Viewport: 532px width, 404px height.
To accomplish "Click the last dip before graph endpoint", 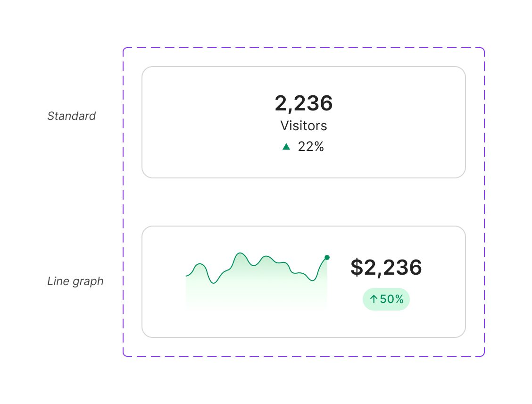I will pyautogui.click(x=312, y=280).
